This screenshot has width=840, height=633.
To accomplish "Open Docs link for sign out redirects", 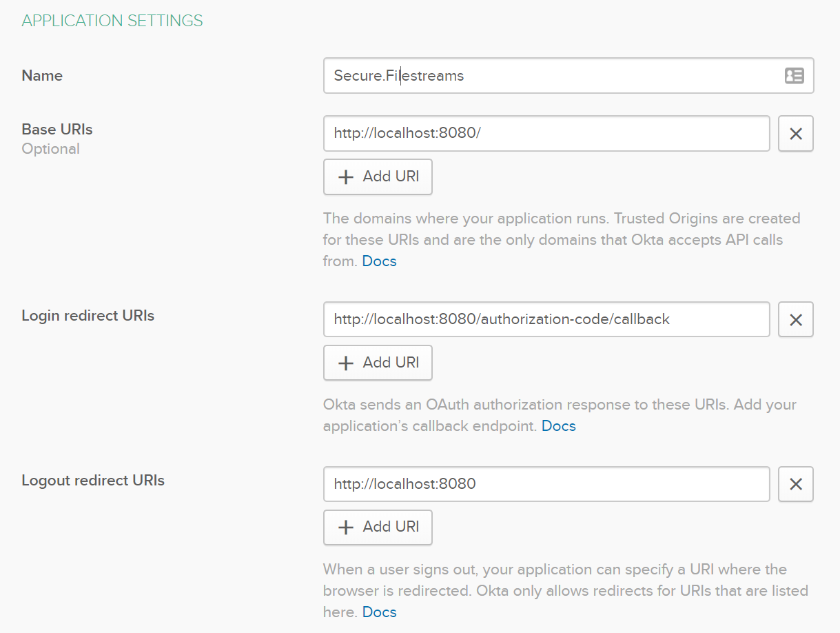I will pos(379,612).
